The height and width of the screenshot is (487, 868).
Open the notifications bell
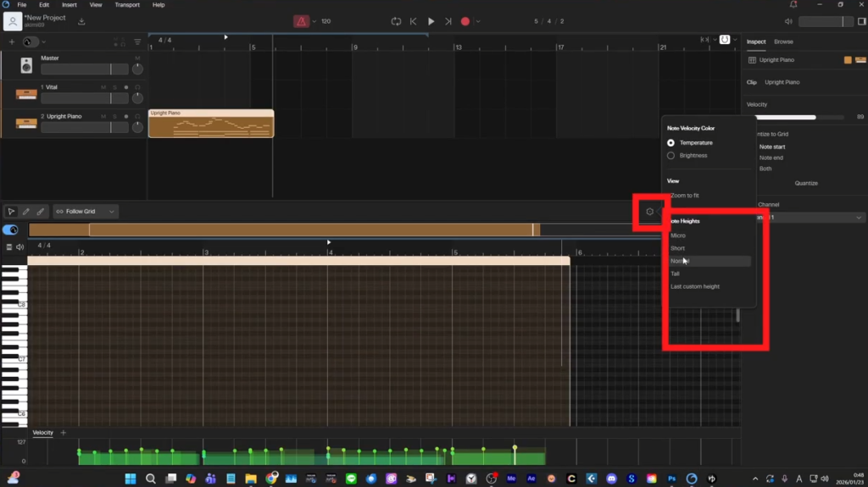tap(793, 5)
